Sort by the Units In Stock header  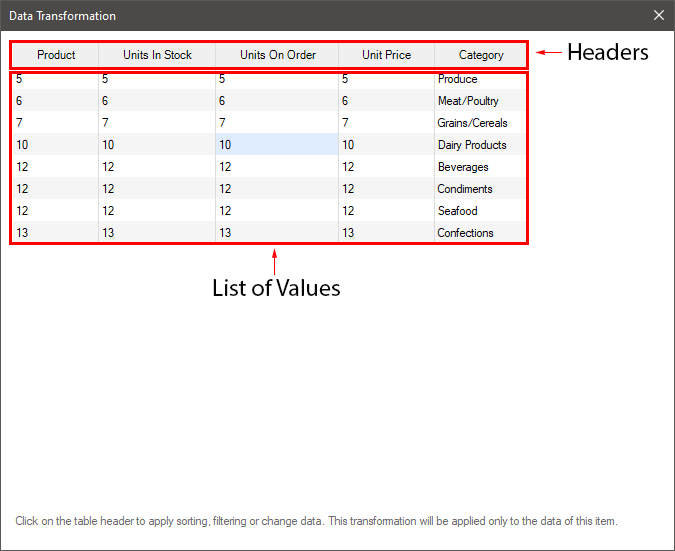pyautogui.click(x=157, y=55)
